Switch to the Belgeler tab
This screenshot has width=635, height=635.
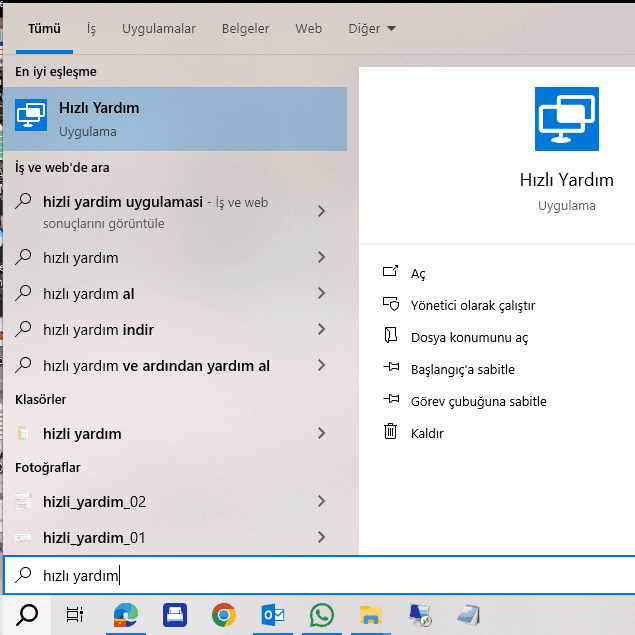(x=245, y=29)
